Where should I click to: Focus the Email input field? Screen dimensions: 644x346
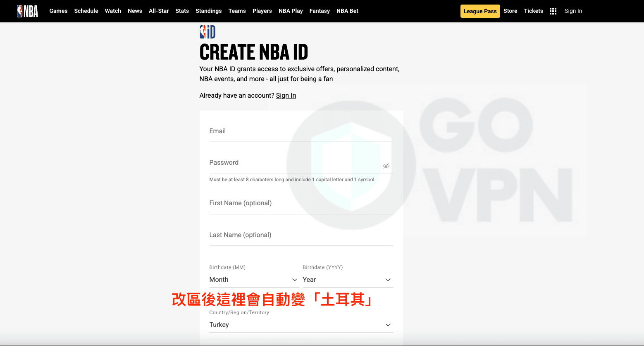pyautogui.click(x=301, y=131)
